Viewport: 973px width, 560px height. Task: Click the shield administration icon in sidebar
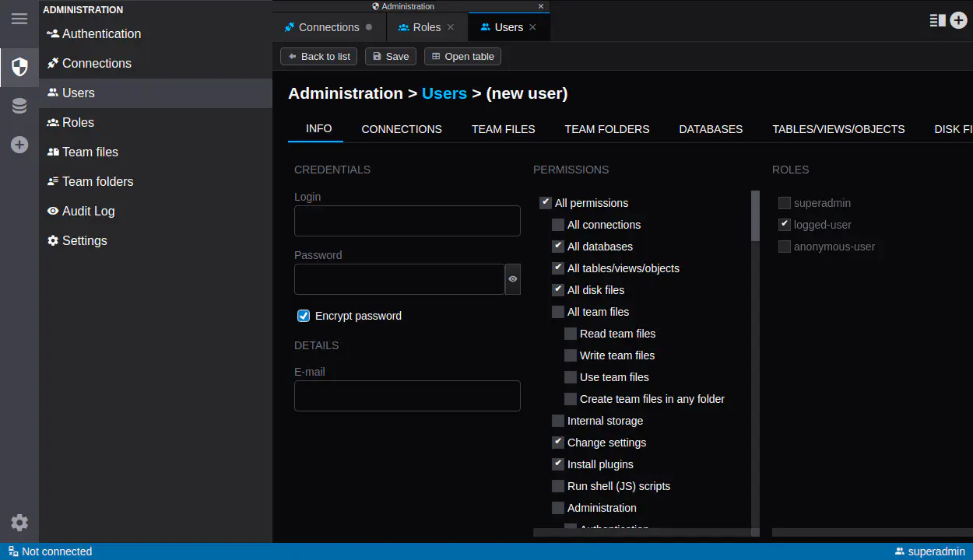19,67
